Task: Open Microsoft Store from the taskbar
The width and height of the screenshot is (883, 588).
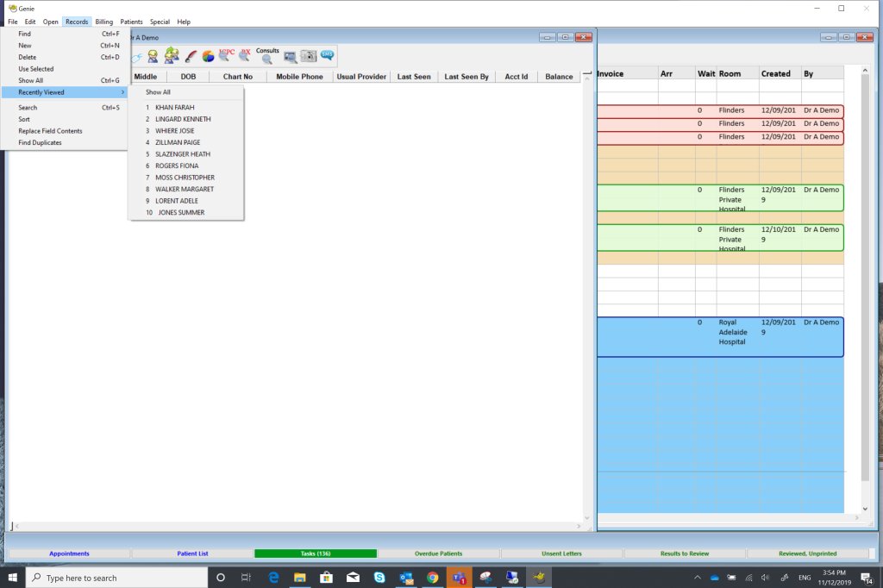Action: 326,578
